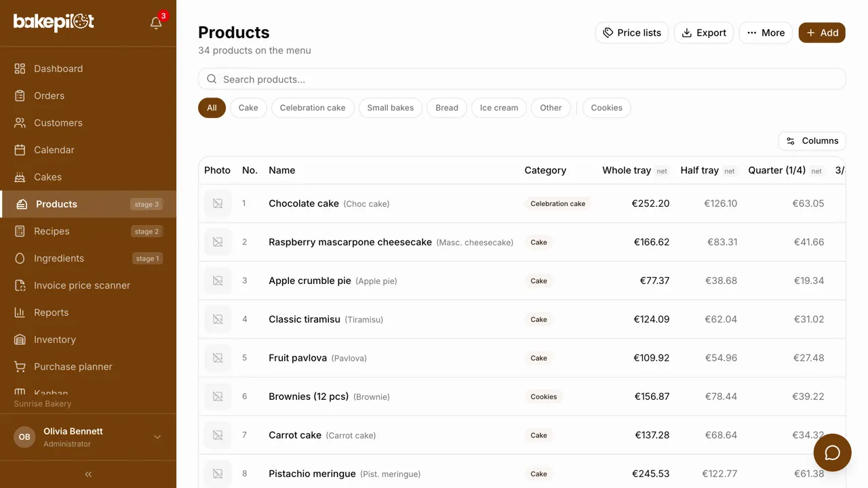The image size is (868, 488).
Task: Open Inventory from sidebar
Action: [88, 340]
